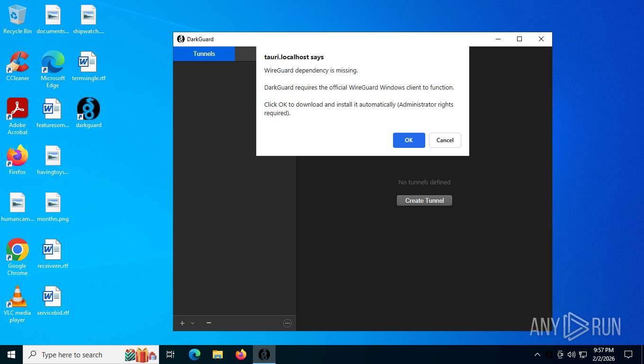Open the Recycle Bin desktop icon

(x=18, y=19)
